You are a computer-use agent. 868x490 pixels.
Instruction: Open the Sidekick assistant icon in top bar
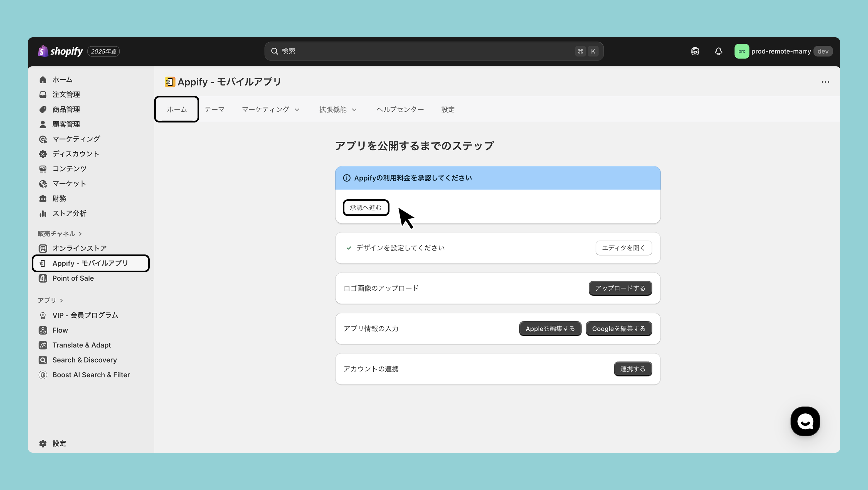pyautogui.click(x=695, y=51)
